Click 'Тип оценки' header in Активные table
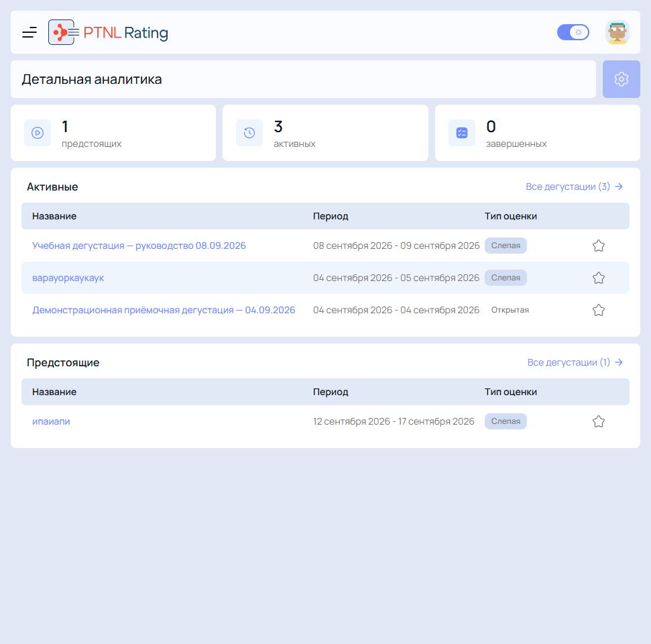This screenshot has width=651, height=644. tap(511, 216)
